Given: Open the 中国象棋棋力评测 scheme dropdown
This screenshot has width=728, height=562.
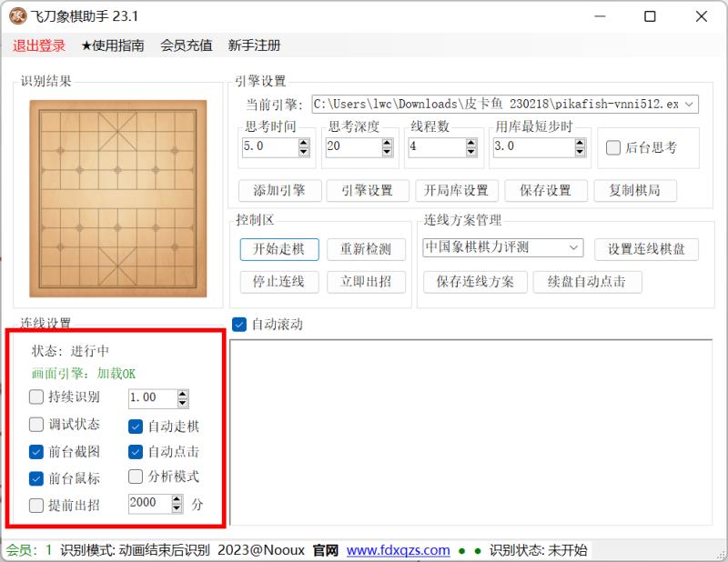Looking at the screenshot, I should pyautogui.click(x=574, y=247).
